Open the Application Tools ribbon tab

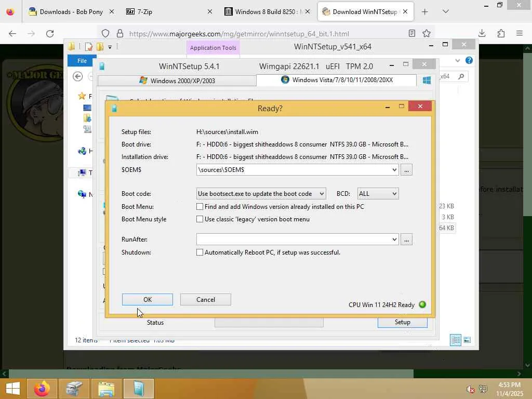pos(213,48)
